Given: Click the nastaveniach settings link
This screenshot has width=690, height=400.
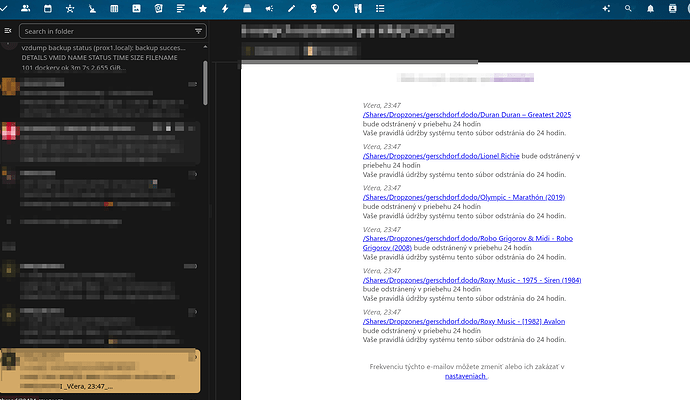Looking at the screenshot, I should pos(465,376).
